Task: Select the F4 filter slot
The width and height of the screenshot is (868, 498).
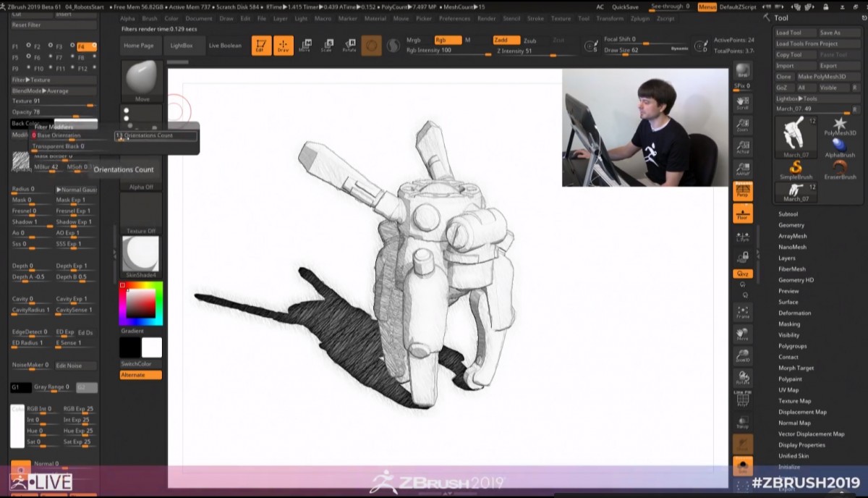Action: (x=86, y=46)
